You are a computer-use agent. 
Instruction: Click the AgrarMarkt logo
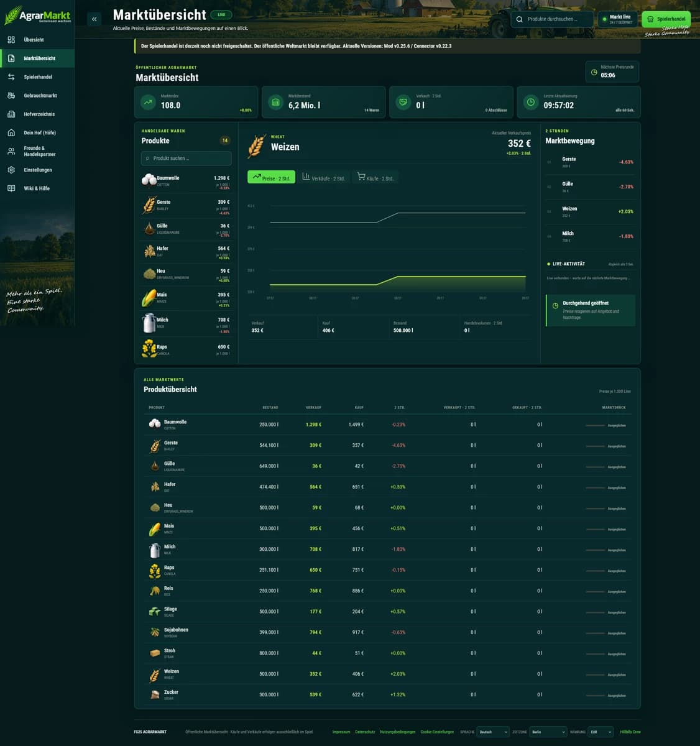pyautogui.click(x=37, y=16)
